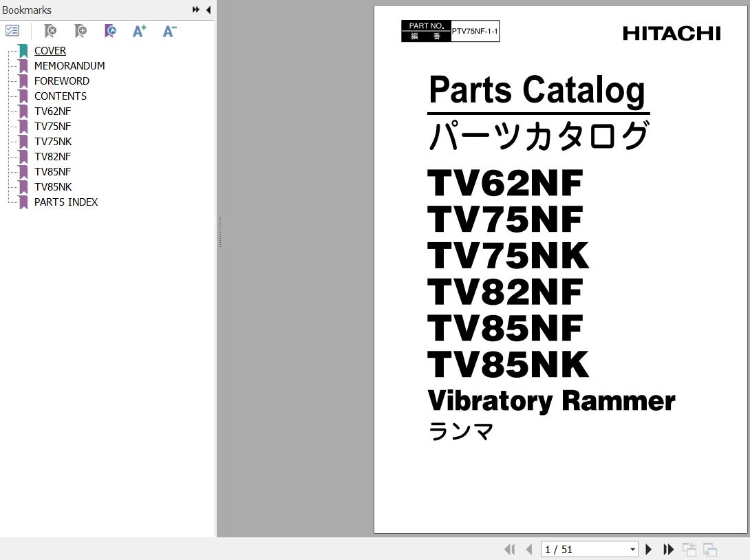Jump to the PARTS INDEX bookmark

(66, 202)
